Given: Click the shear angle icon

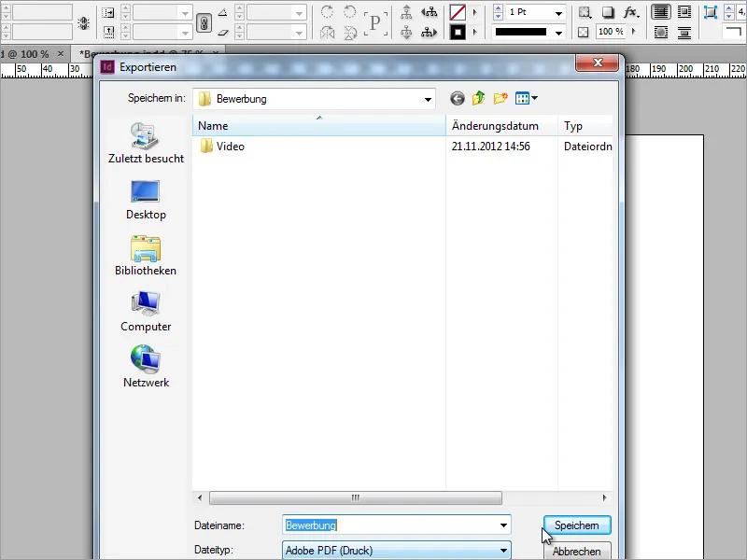Looking at the screenshot, I should point(223,33).
